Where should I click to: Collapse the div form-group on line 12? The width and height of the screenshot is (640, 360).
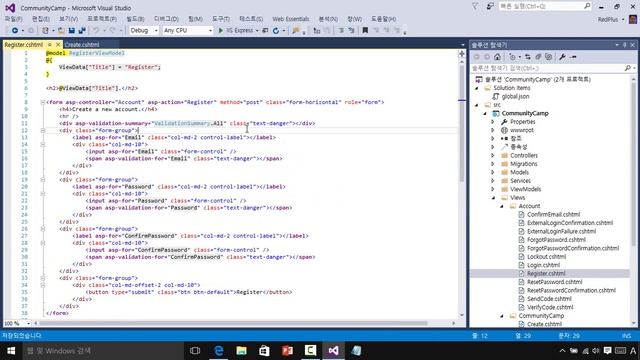tap(42, 131)
